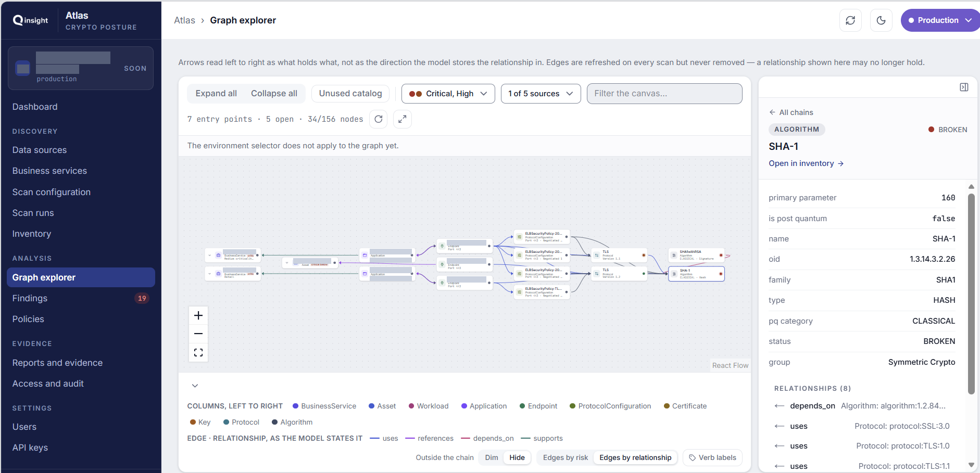Expand the Asset node chevron on the canvas

tap(287, 263)
